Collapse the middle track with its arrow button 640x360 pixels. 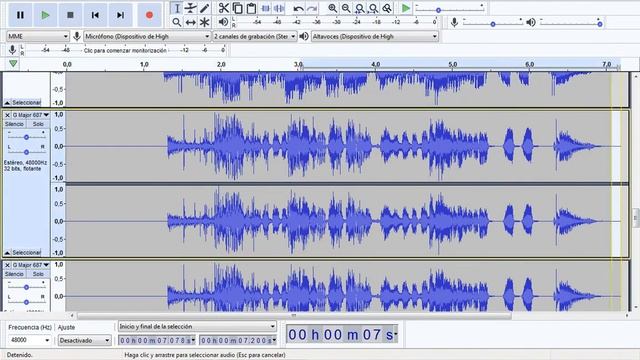(7, 253)
